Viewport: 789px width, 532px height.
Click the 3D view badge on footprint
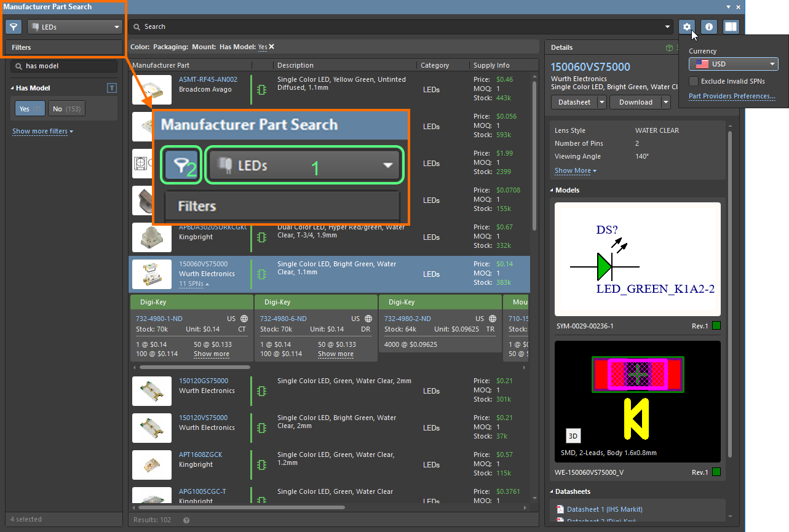573,436
